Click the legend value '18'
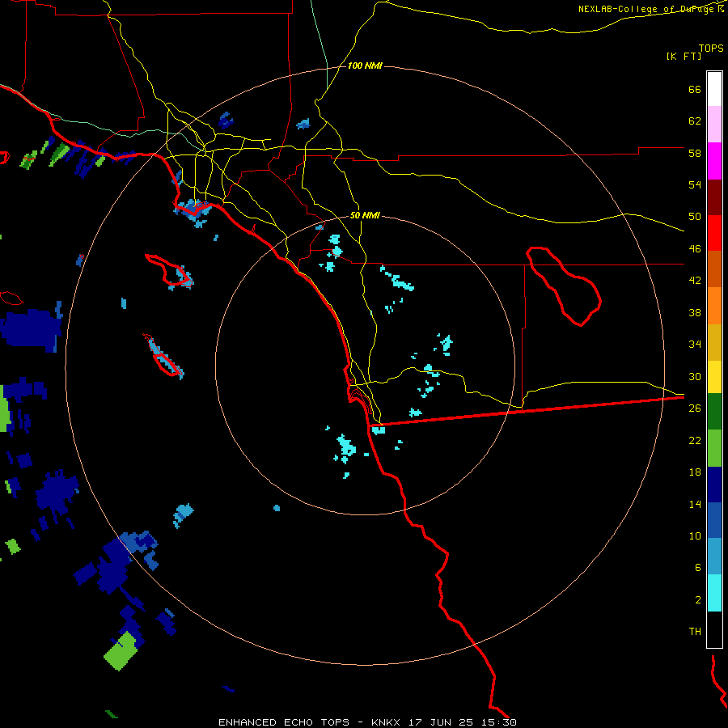The image size is (728, 728). tap(695, 472)
